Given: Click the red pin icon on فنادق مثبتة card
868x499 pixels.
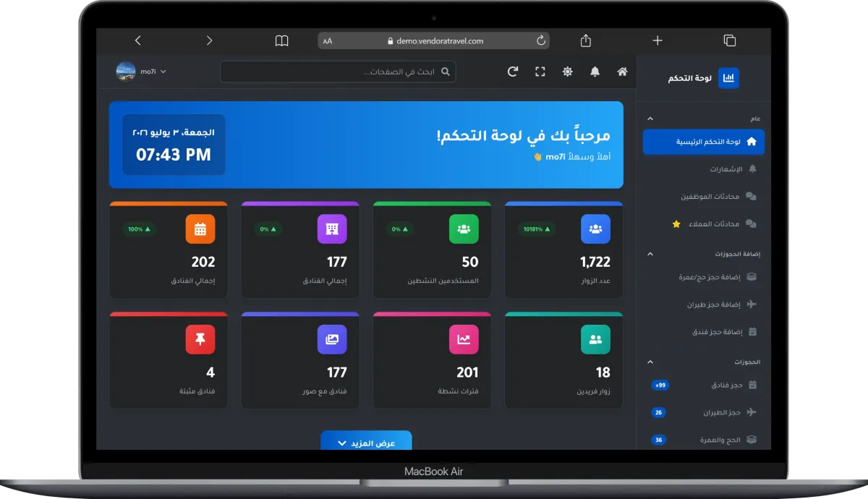Looking at the screenshot, I should point(200,339).
